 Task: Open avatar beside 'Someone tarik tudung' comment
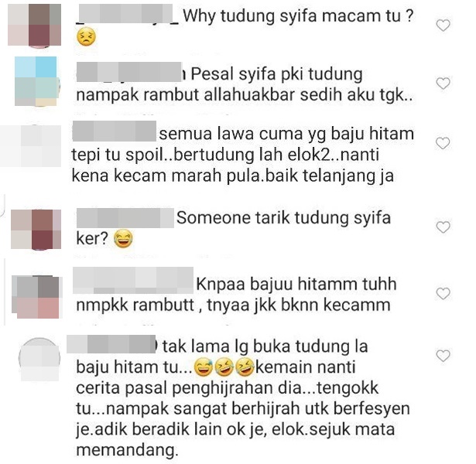(x=36, y=229)
